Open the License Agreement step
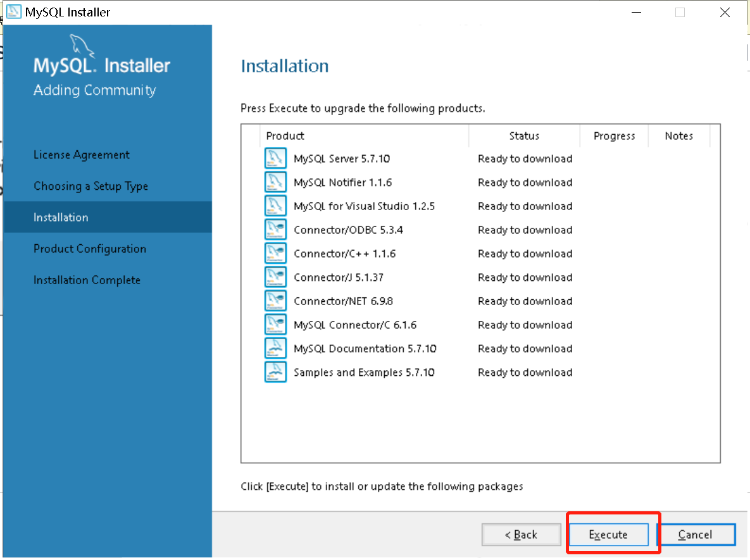The height and width of the screenshot is (560, 750). 81,155
